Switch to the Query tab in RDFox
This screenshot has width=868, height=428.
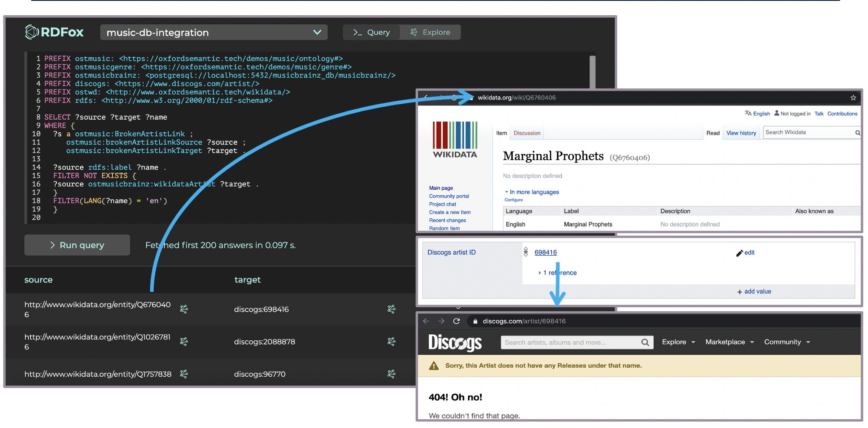pos(372,32)
